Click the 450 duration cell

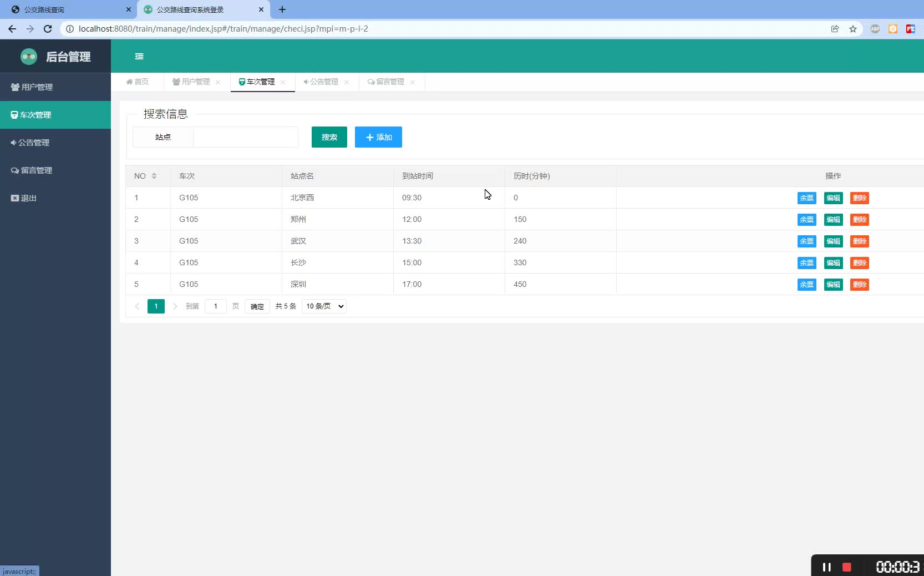point(561,284)
